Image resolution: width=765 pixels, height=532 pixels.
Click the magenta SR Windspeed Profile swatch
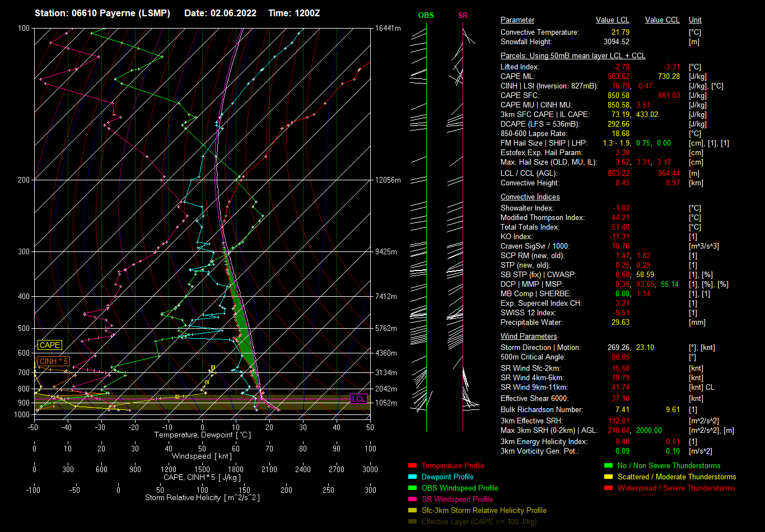coord(413,500)
